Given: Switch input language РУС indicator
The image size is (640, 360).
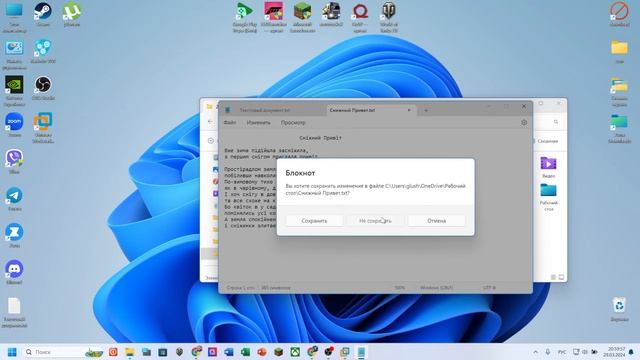Looking at the screenshot, I should [x=562, y=352].
